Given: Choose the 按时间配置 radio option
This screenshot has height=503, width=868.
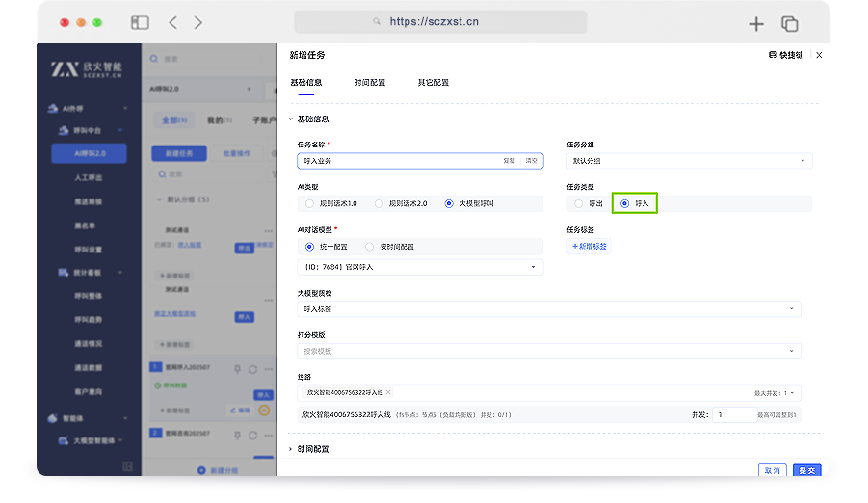Looking at the screenshot, I should pyautogui.click(x=370, y=248).
